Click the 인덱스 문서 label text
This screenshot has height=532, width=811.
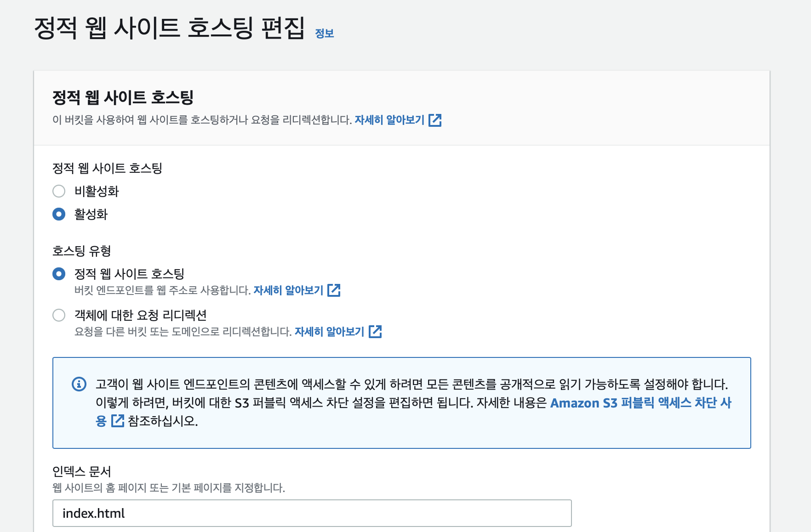[x=82, y=471]
